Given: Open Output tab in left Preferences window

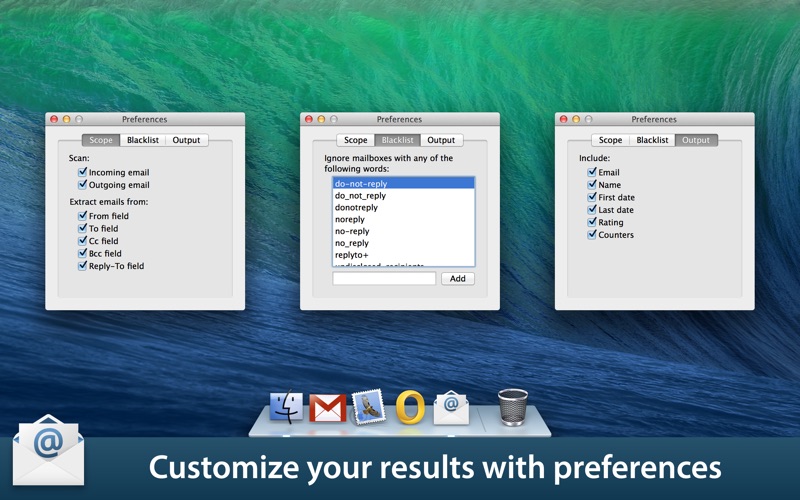Looking at the screenshot, I should click(x=186, y=140).
